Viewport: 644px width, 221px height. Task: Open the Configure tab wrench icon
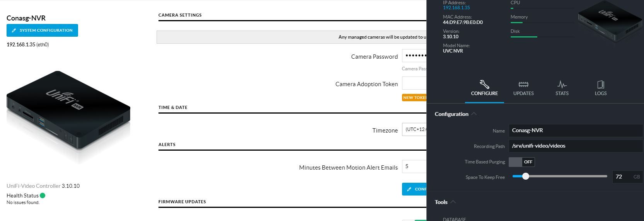[484, 84]
